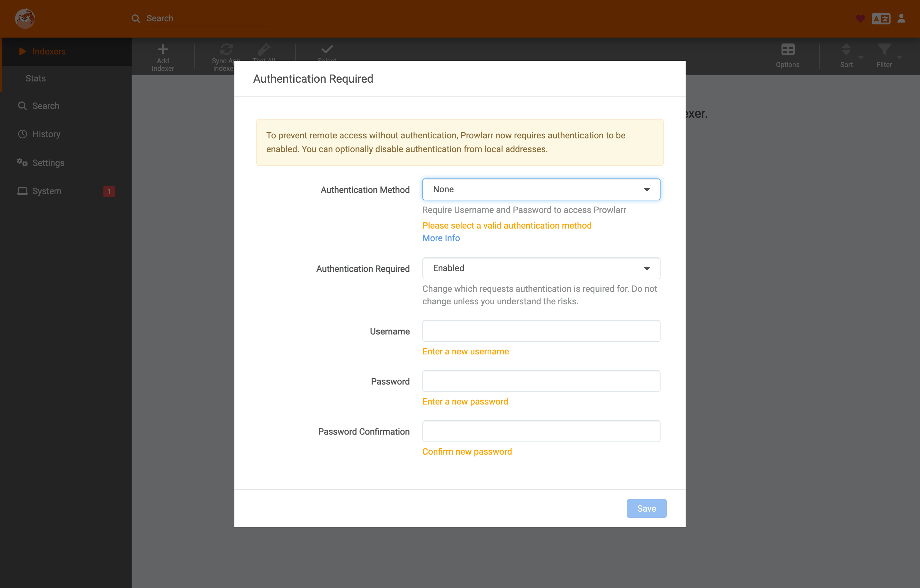Open the Sort menu

coord(847,55)
